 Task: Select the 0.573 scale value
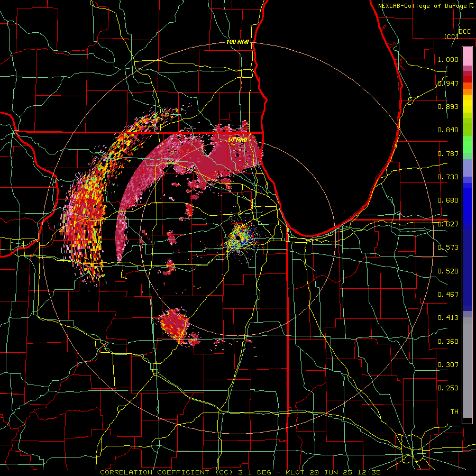tap(448, 248)
